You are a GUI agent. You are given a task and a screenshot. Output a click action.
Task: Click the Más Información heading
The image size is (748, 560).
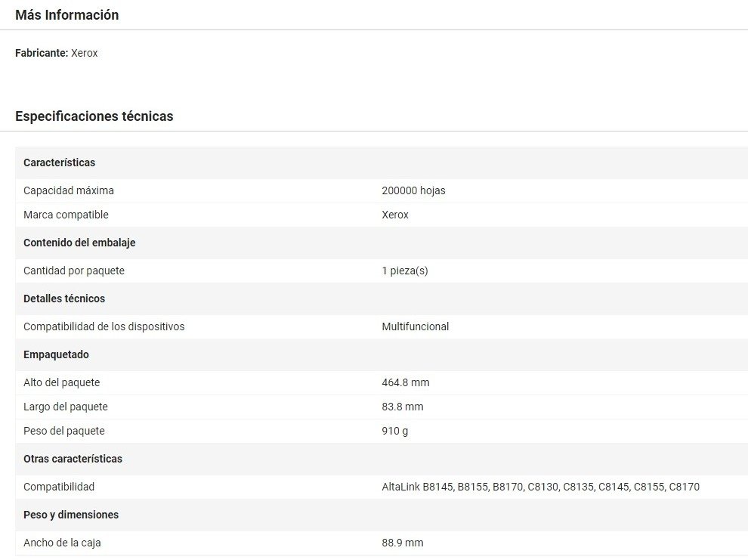[66, 15]
